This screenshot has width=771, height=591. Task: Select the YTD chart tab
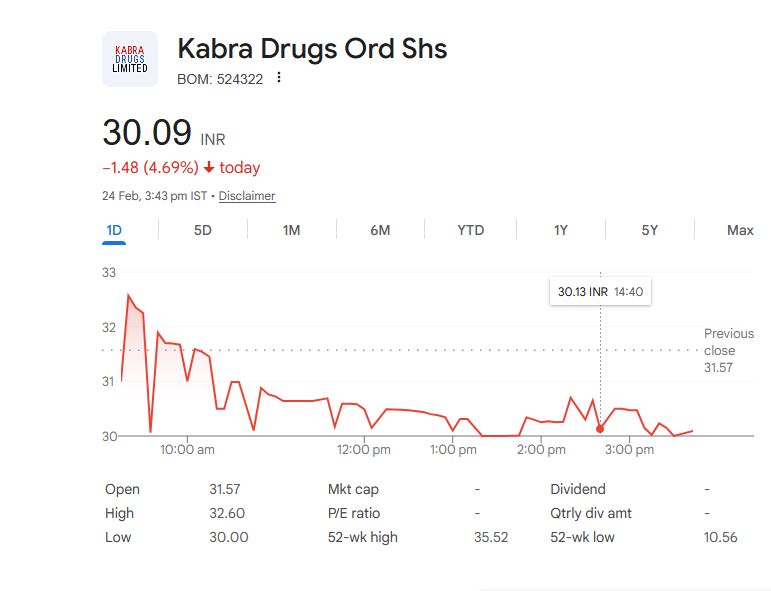click(470, 230)
